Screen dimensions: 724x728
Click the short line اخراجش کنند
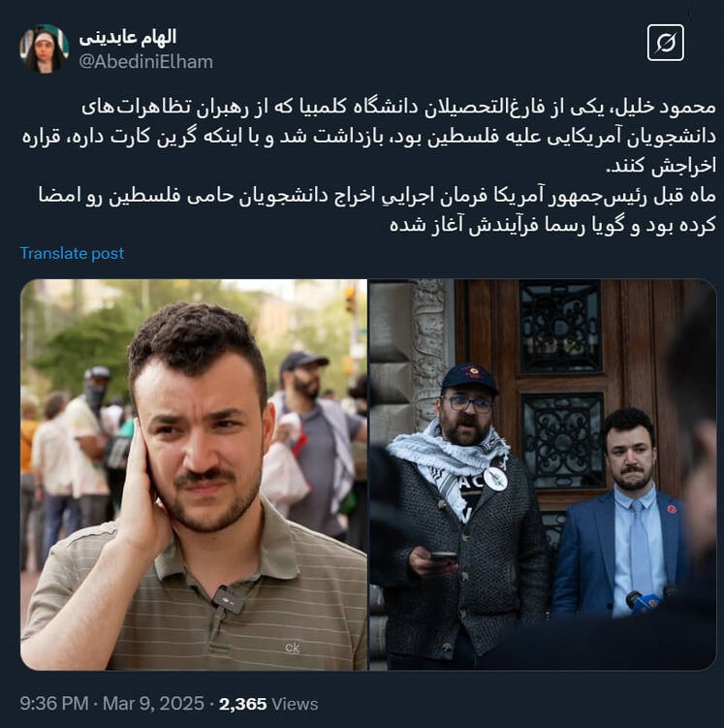click(x=661, y=166)
